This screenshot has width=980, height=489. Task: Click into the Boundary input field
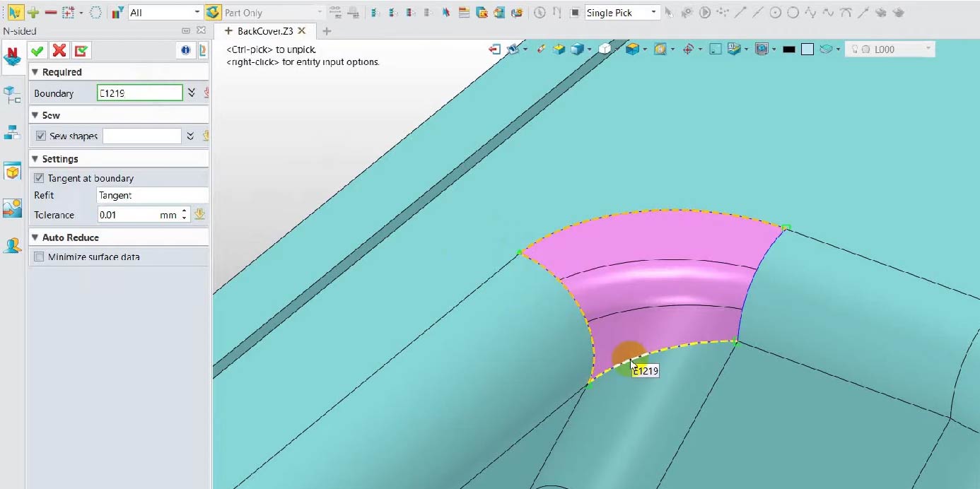139,93
